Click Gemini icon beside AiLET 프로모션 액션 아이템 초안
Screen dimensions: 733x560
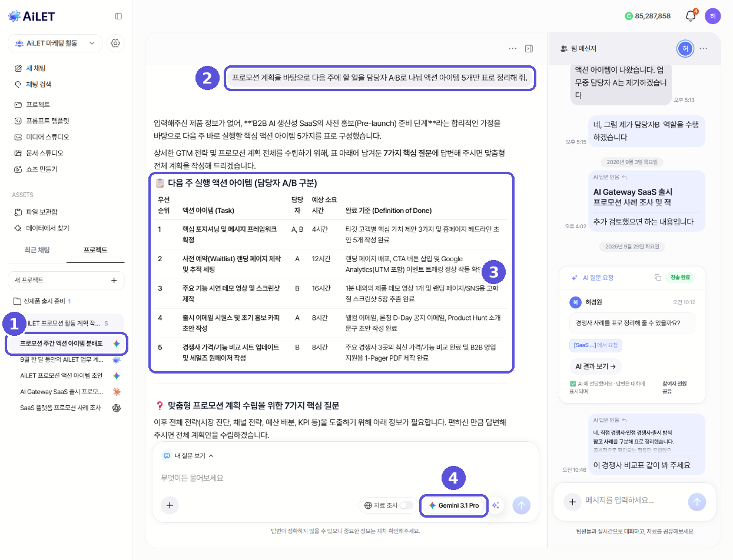coord(117,375)
